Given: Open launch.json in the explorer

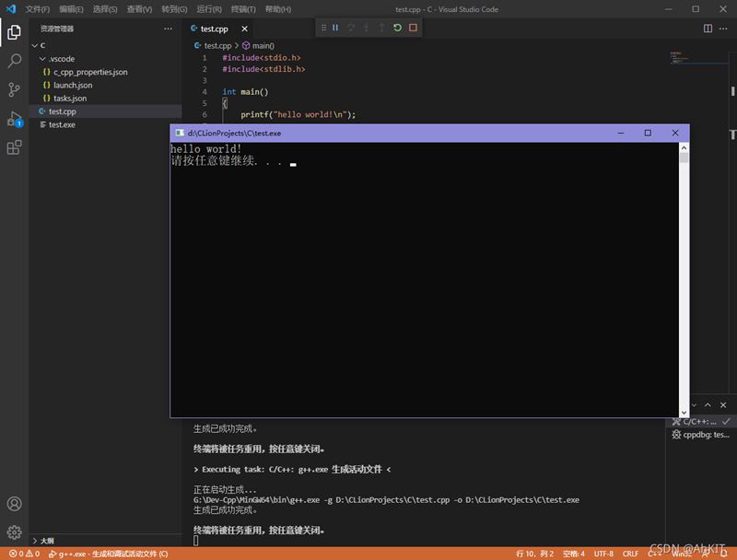Looking at the screenshot, I should 73,85.
